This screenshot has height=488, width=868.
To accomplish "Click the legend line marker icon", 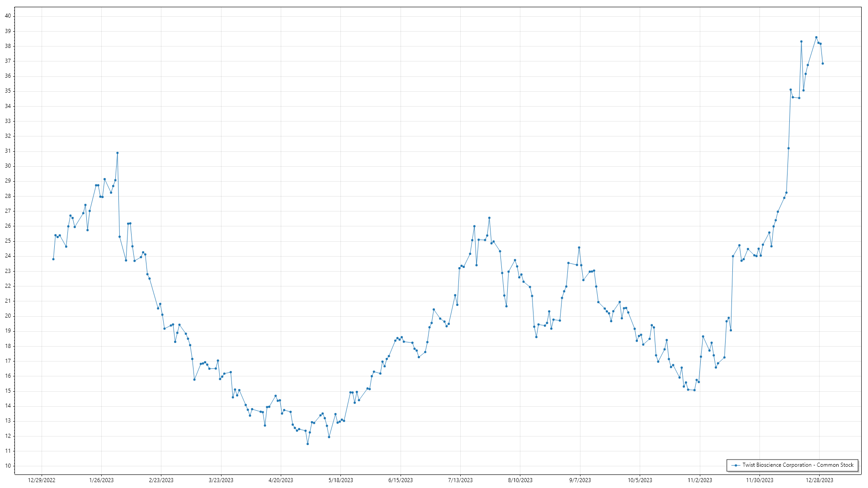I will 736,465.
